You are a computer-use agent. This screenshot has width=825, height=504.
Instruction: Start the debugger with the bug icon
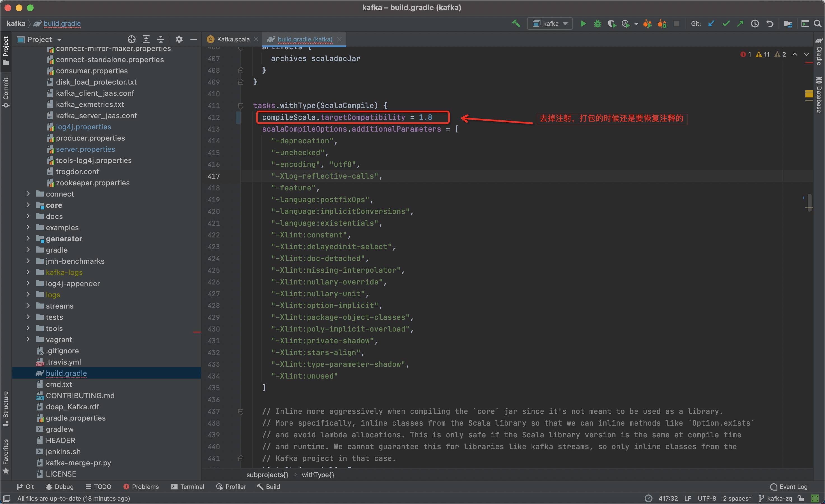[598, 24]
